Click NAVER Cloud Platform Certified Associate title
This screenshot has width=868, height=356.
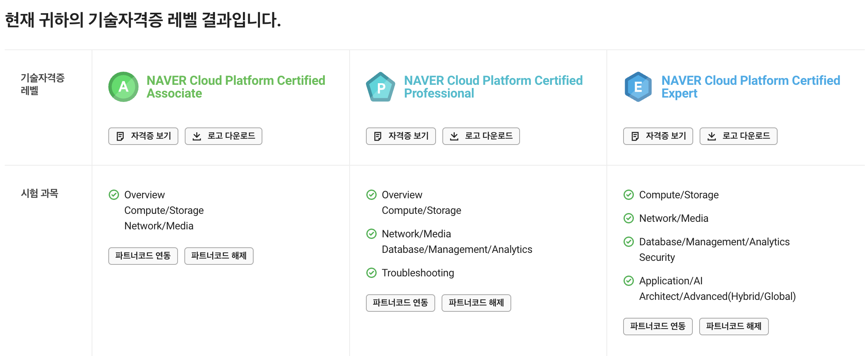pyautogui.click(x=236, y=87)
